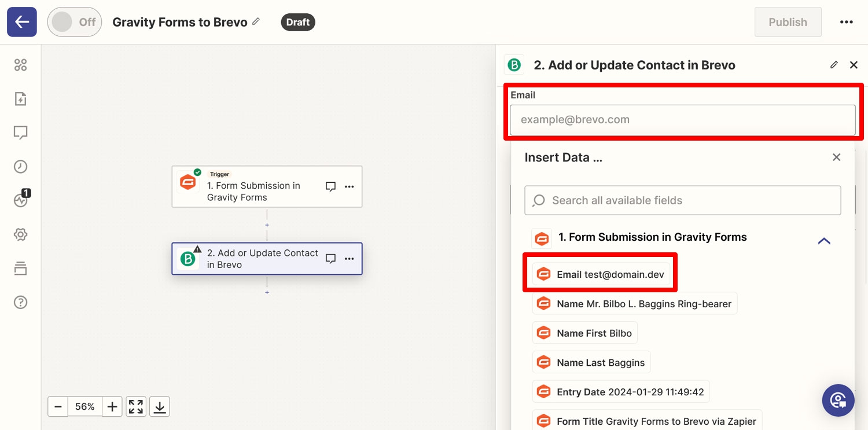
Task: Rename the step using panel pencil icon
Action: click(x=834, y=65)
